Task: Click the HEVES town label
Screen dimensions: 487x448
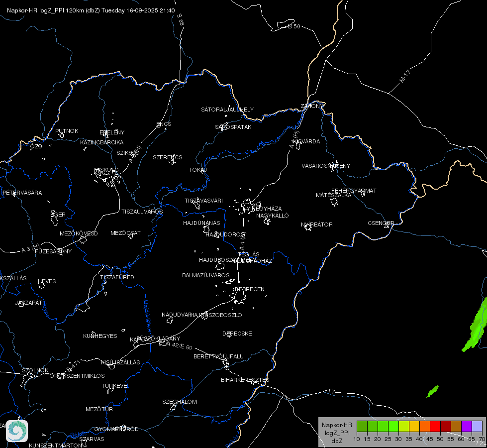Action: [x=47, y=281]
